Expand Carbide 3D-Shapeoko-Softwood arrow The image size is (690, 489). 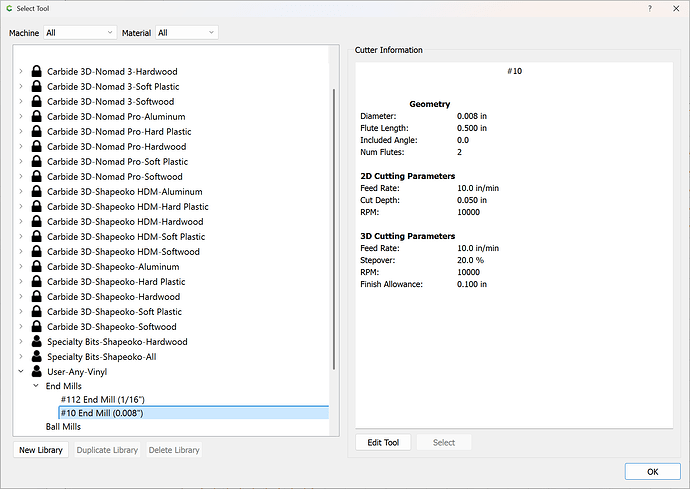click(21, 326)
